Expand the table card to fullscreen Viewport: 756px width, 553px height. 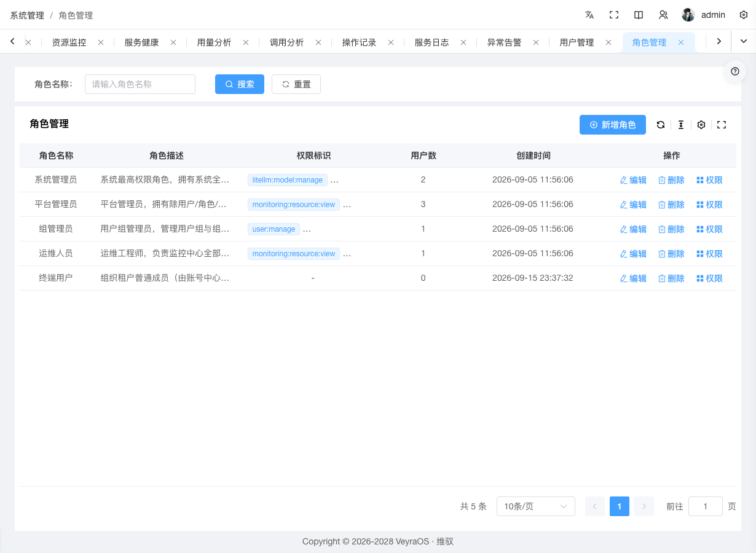point(722,125)
